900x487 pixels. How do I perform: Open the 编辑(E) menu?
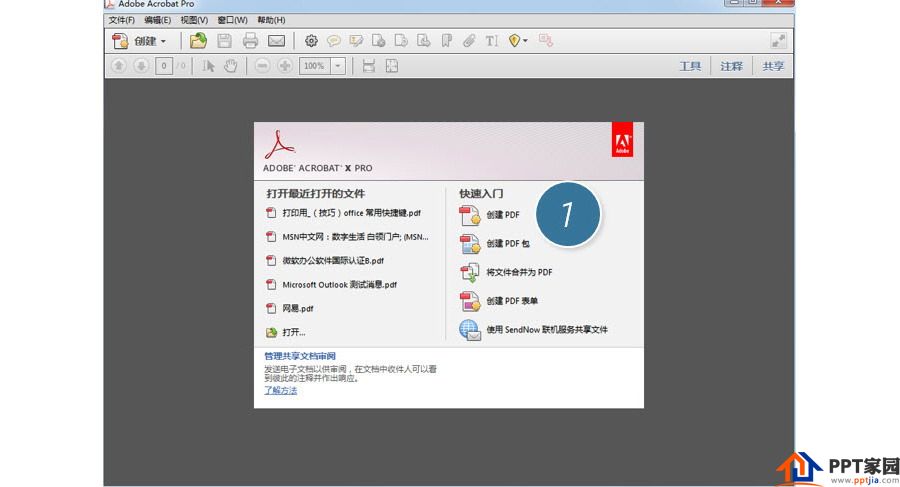pyautogui.click(x=158, y=20)
